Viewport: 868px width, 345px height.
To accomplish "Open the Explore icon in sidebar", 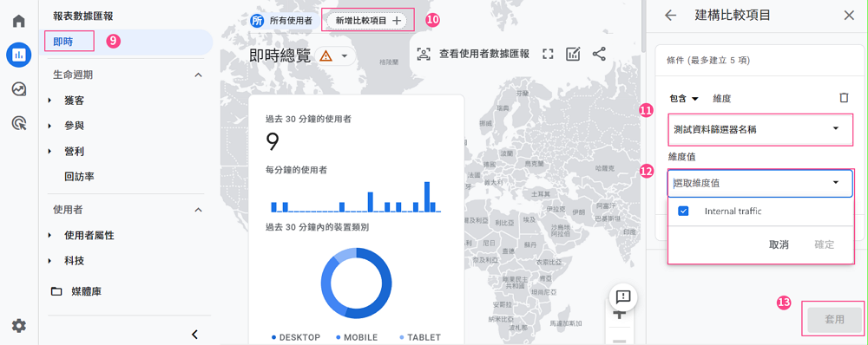I will [x=19, y=89].
